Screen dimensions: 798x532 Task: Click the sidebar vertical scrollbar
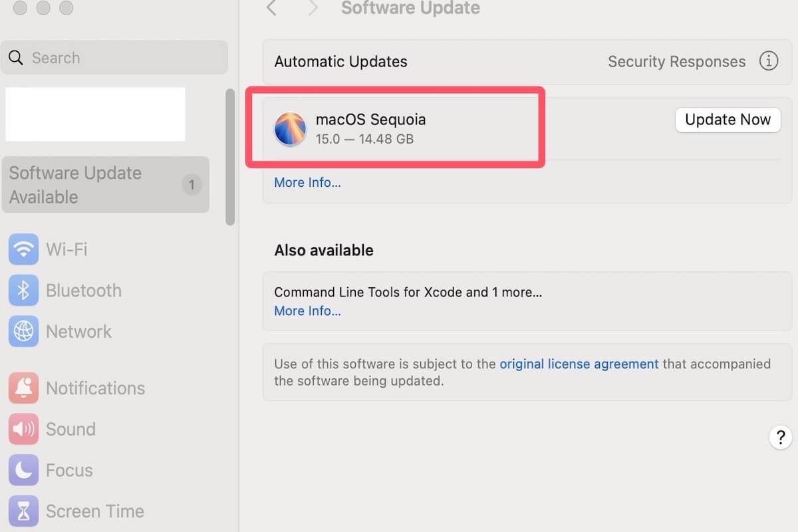click(230, 157)
